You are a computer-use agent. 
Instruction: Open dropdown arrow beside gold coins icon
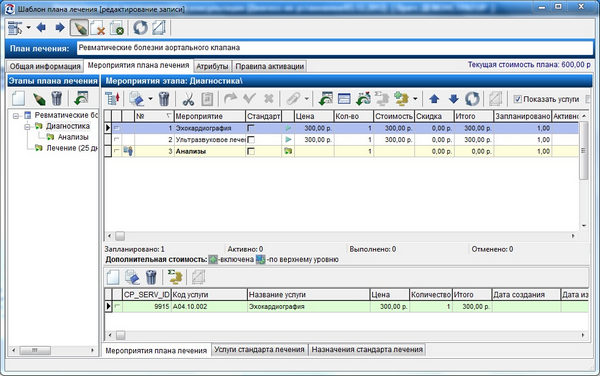click(415, 99)
